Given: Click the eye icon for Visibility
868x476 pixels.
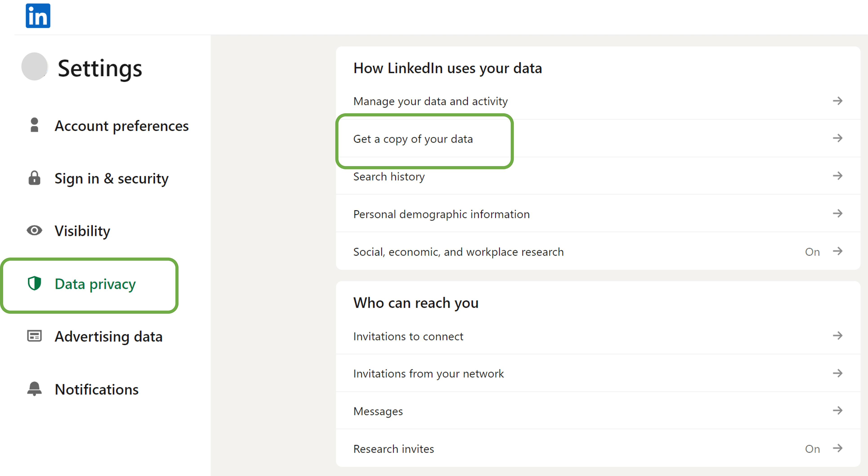Looking at the screenshot, I should (x=34, y=230).
